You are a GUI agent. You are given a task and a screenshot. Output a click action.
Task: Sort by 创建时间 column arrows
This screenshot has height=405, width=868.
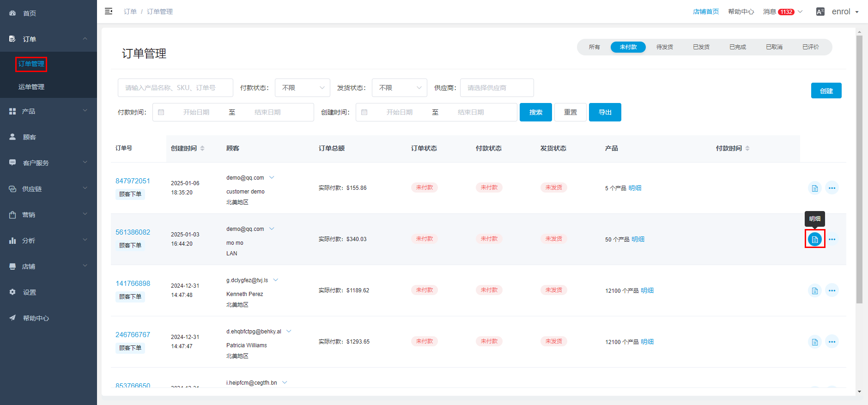point(202,148)
